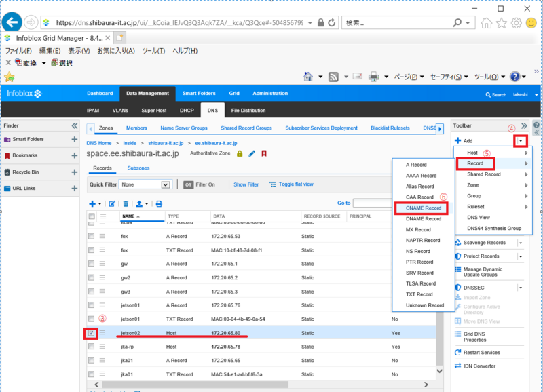Open favorites star icon in browser
This screenshot has width=543, height=392.
tap(502, 23)
